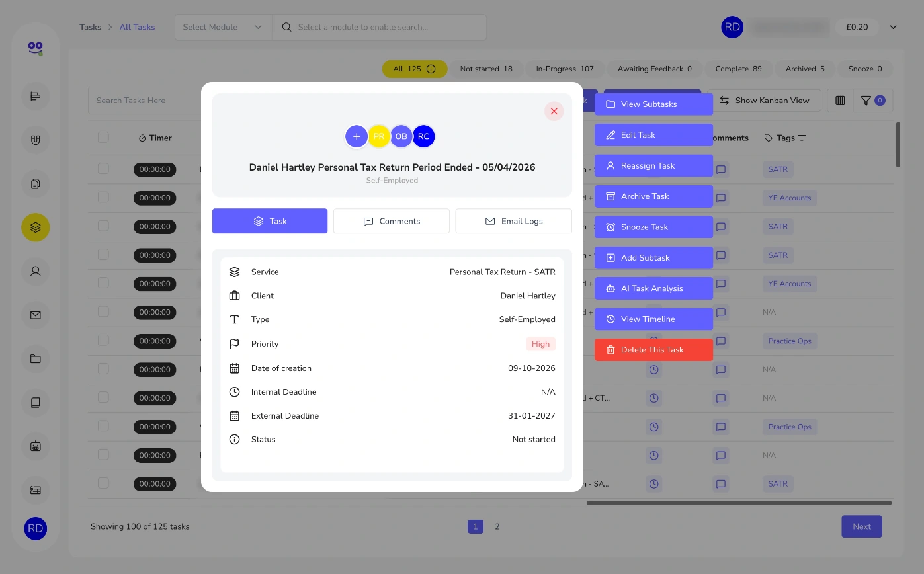This screenshot has height=574, width=924.
Task: Select the RC assignee avatar
Action: pyautogui.click(x=424, y=136)
